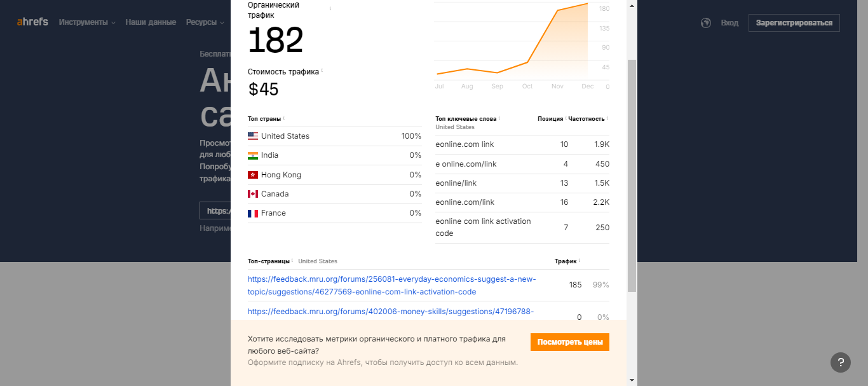
Task: Open the everyday-economics feedback.mru.org link
Action: point(392,286)
